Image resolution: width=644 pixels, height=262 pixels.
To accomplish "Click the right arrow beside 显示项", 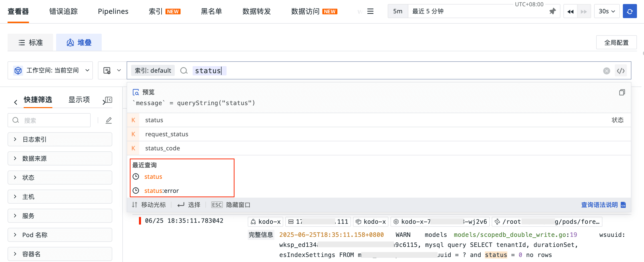I will tap(104, 102).
